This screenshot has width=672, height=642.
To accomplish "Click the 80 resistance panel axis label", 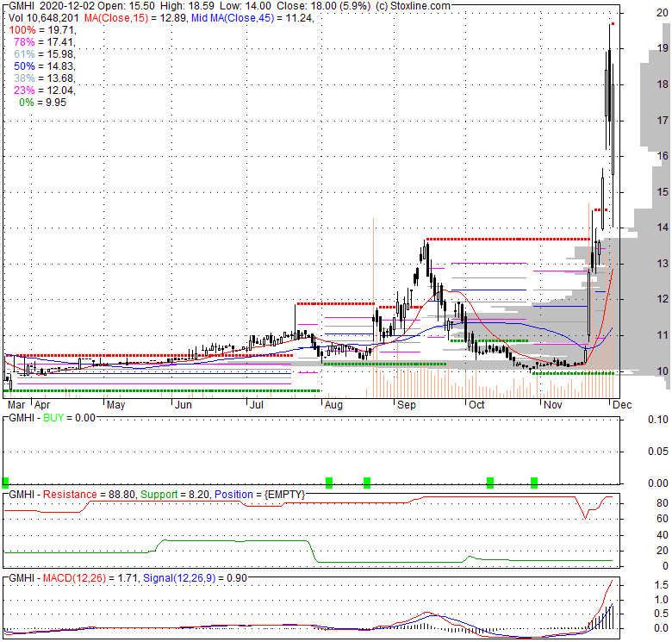I will coord(663,502).
